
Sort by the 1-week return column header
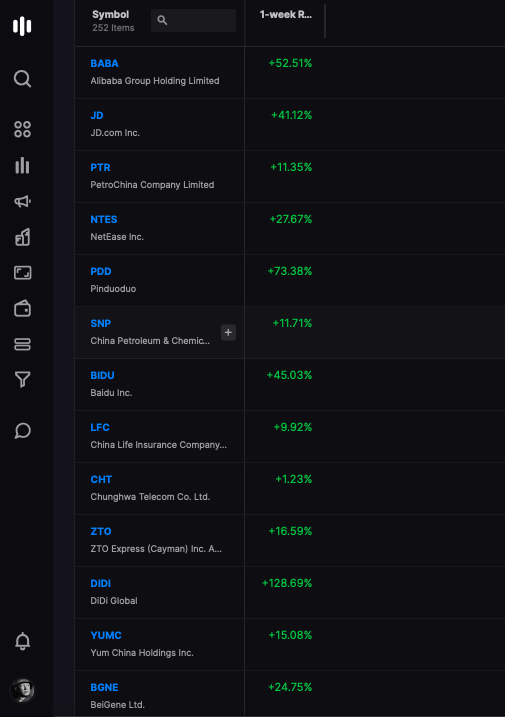[285, 15]
